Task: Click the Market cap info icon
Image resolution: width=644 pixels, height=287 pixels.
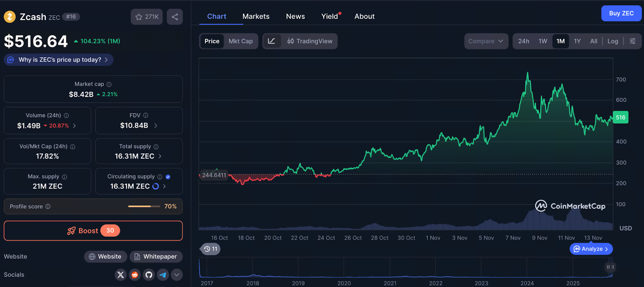Action: pos(109,85)
